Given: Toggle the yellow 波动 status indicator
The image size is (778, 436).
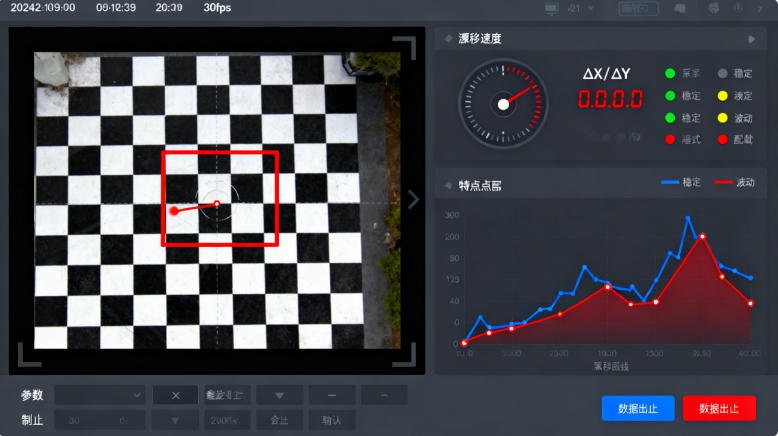Looking at the screenshot, I should 722,118.
